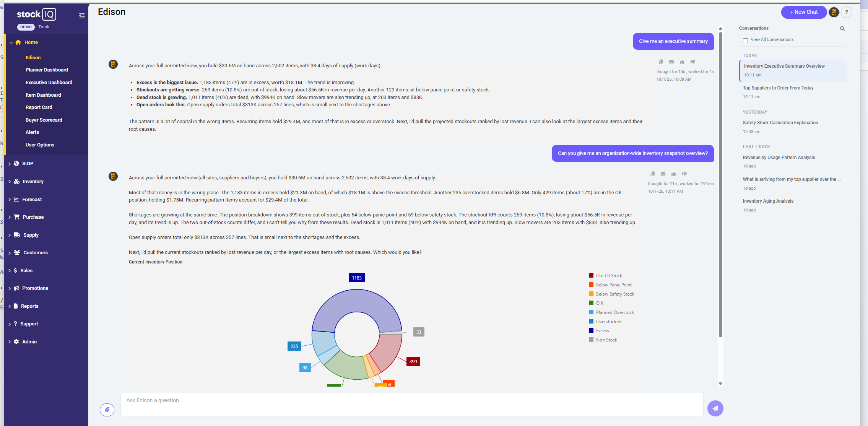Send message with paper plane icon
868x426 pixels.
tap(715, 408)
